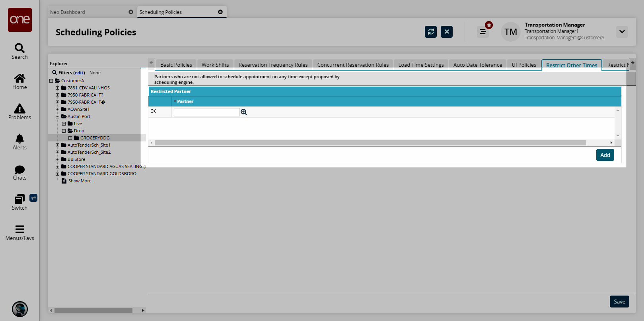Click the partner lookup magnifier icon
644x321 pixels.
(x=244, y=112)
